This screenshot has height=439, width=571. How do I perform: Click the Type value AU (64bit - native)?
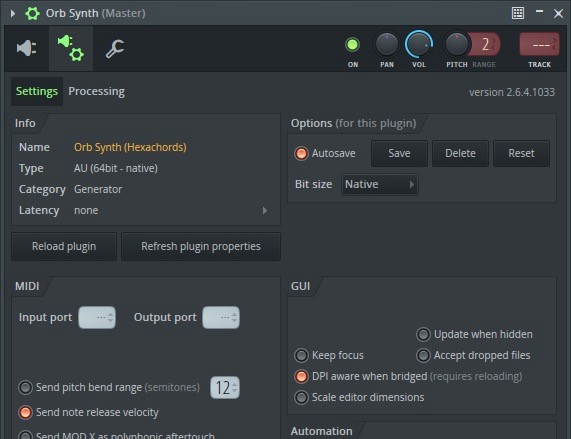(x=116, y=169)
